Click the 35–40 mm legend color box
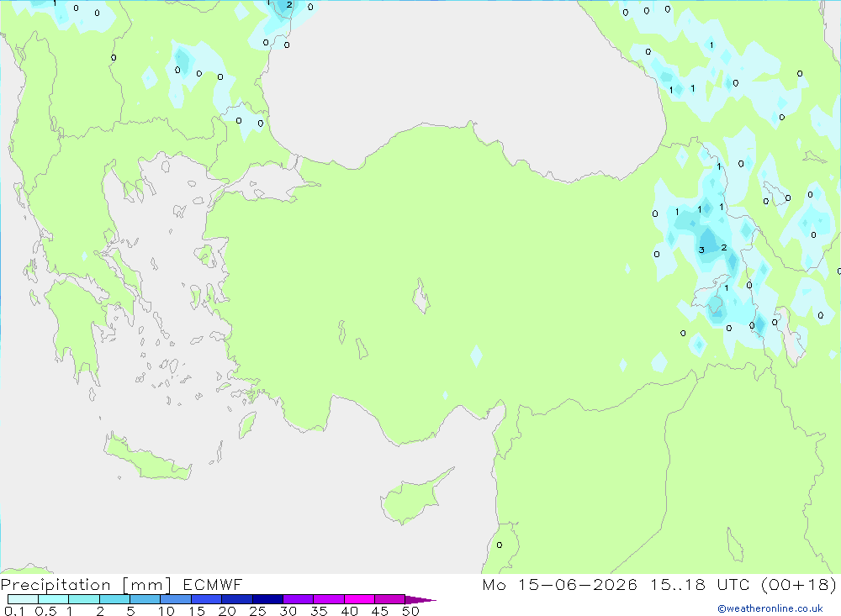The image size is (841, 616). tap(329, 599)
